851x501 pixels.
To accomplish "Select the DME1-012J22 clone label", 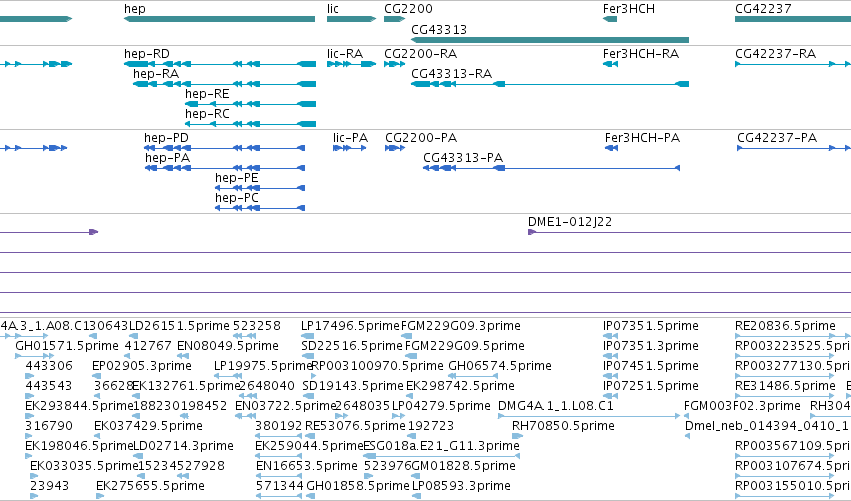I will tap(570, 222).
